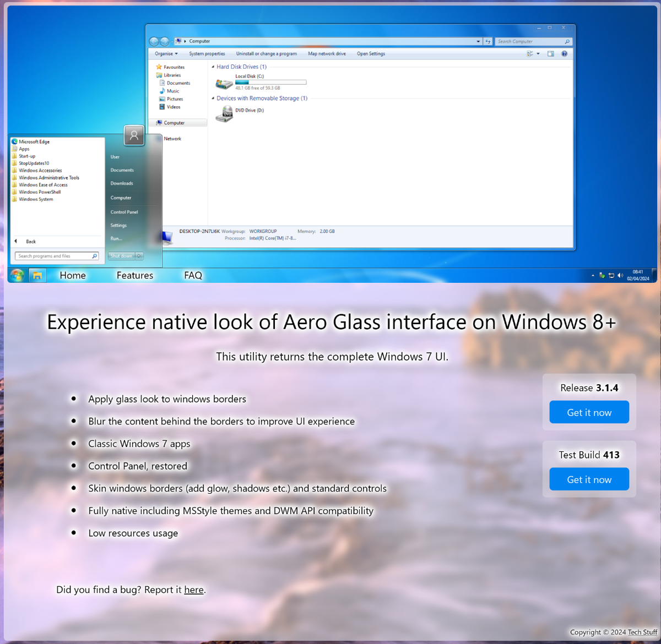Click Uninstall or change a program
Screen dimensions: 661x644
[x=267, y=53]
